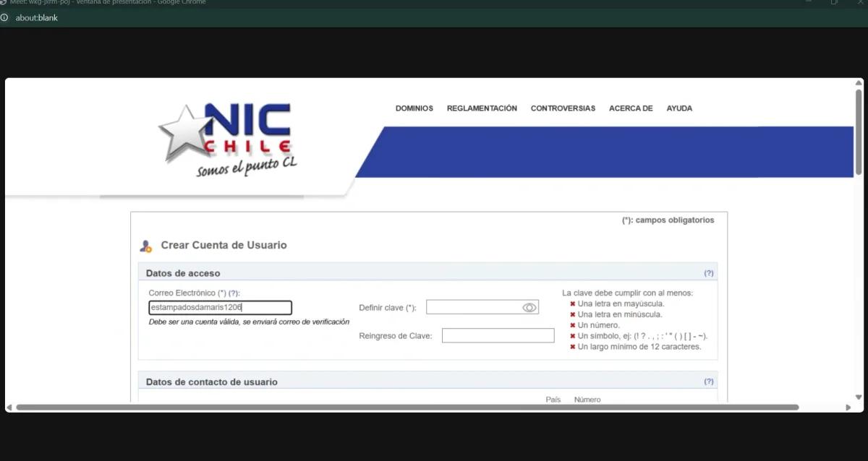Toggle password visibility eye icon
868x461 pixels.
click(x=529, y=308)
